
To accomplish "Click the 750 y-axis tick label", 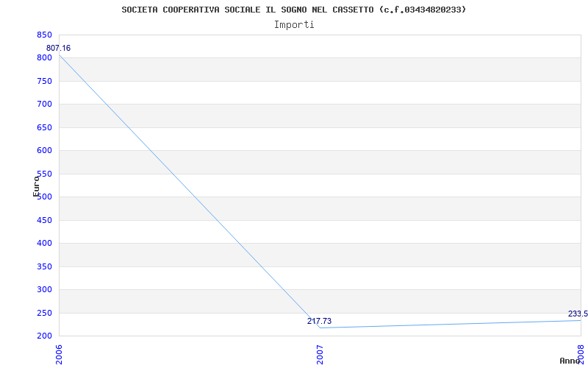I will 44,81.
